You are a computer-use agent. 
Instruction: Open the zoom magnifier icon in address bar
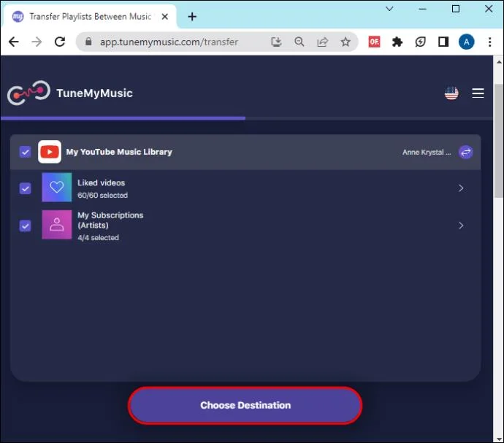(x=299, y=42)
